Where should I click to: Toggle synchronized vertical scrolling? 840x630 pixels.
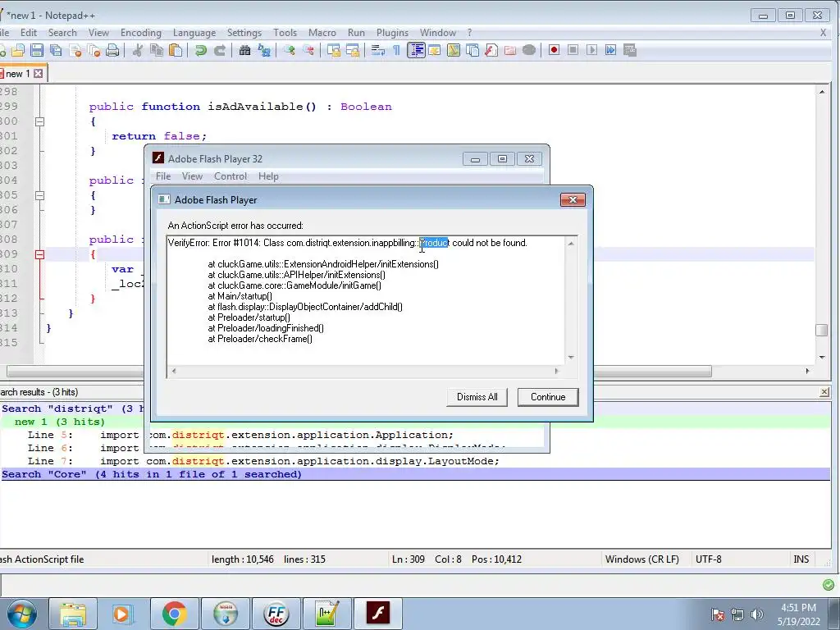click(334, 50)
